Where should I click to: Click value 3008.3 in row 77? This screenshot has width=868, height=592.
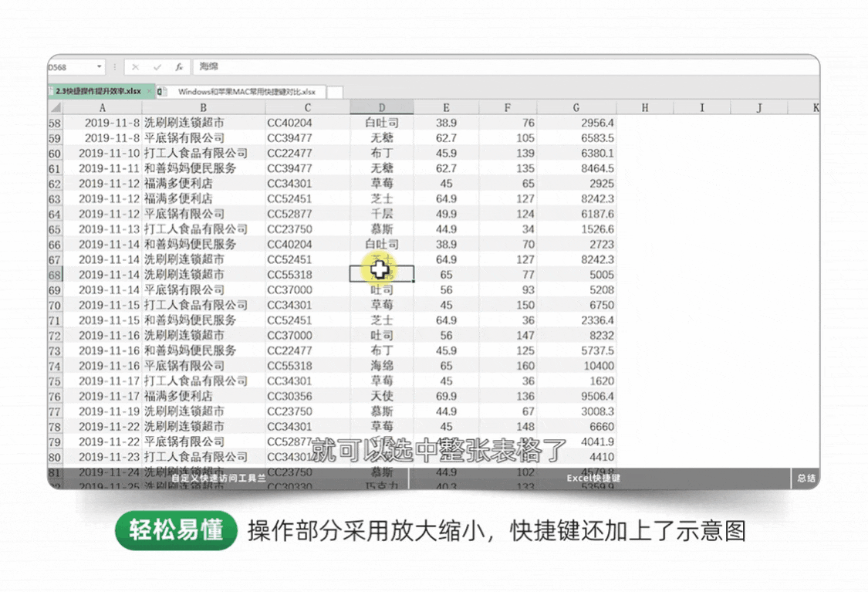pyautogui.click(x=597, y=411)
